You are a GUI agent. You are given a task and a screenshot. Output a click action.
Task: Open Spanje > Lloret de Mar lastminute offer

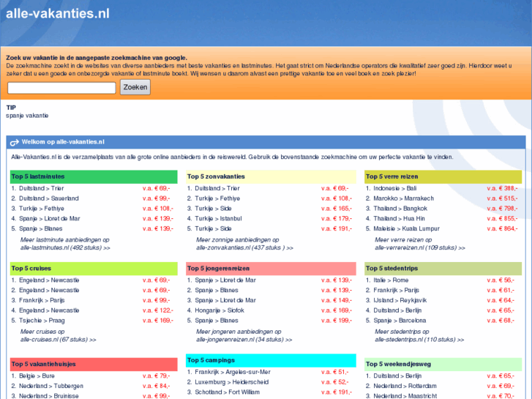[50, 219]
